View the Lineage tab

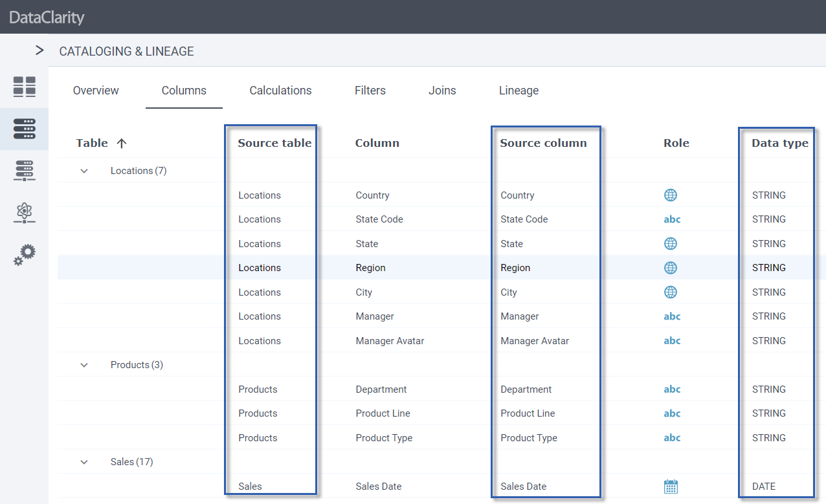click(519, 91)
